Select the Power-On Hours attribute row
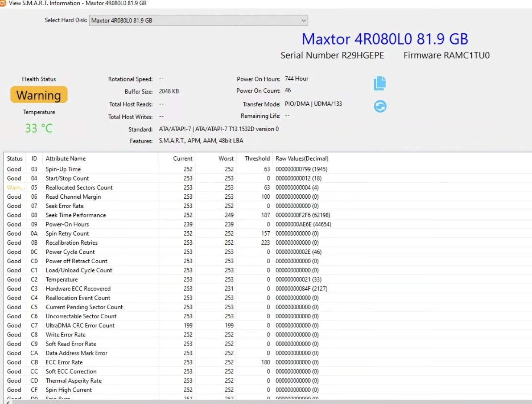This screenshot has width=532, height=404. coord(268,224)
